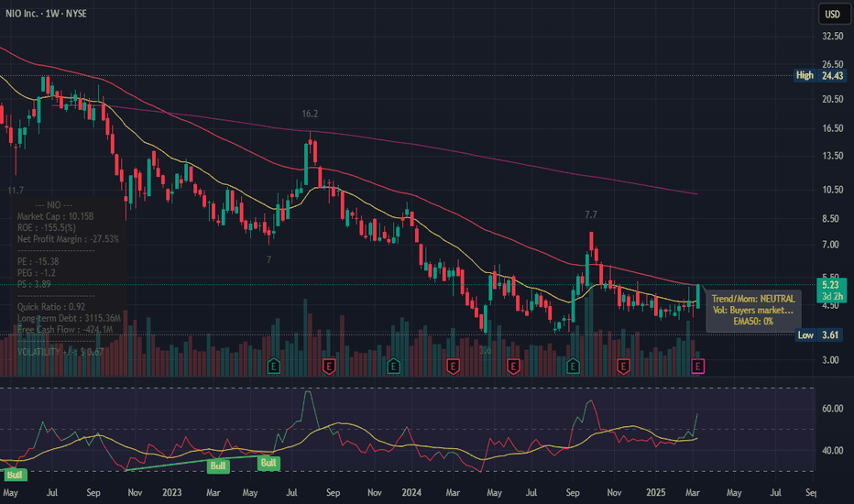Open the red earnings marker near June 2024
Screen dimensions: 854x504
(x=513, y=367)
